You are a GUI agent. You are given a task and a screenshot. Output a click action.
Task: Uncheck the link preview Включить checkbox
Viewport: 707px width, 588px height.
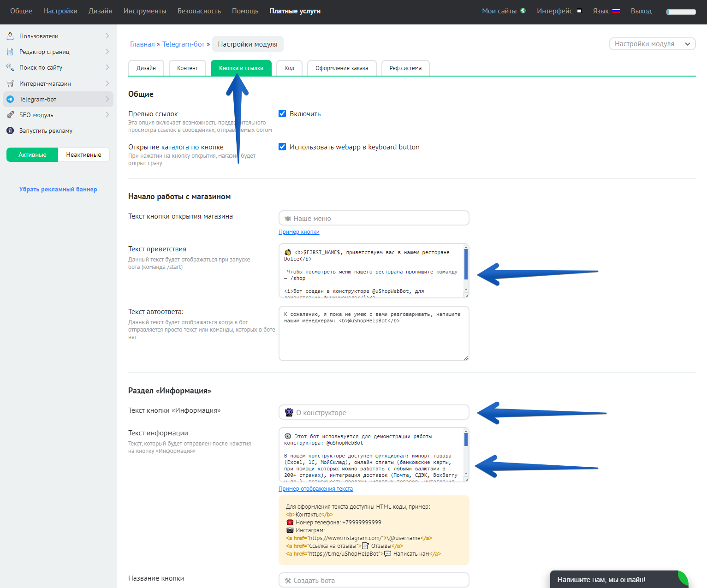tap(282, 113)
